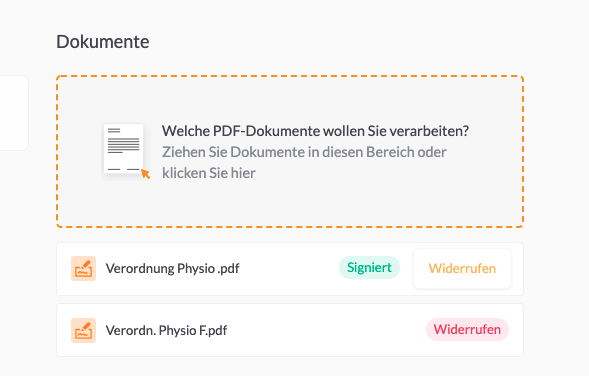
Task: Click signature icon beside Verordn. Physio F.pdf
Action: [83, 331]
